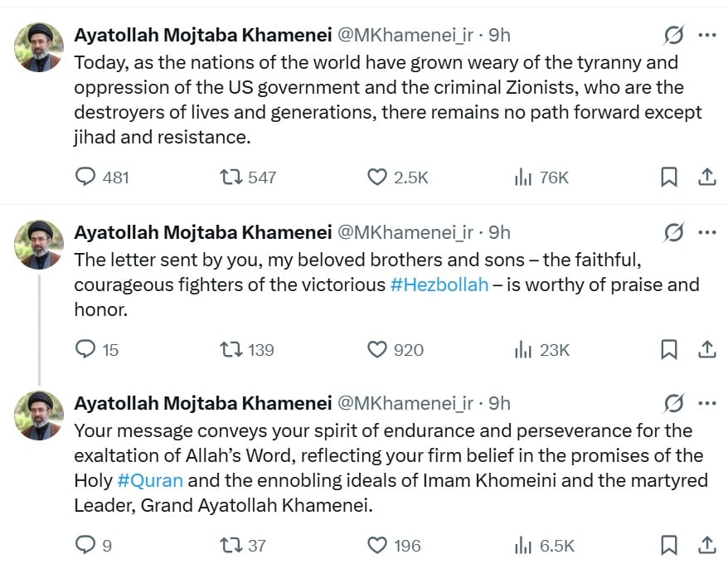The width and height of the screenshot is (728, 564).
Task: Open more options menu on first post
Action: click(707, 35)
